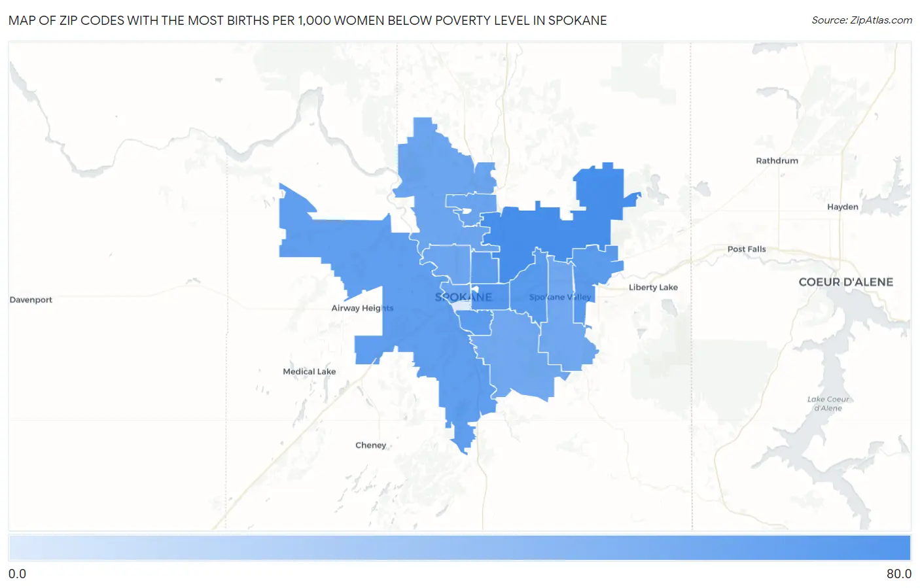This screenshot has width=920, height=588.
Task: Click the Hayden town label
Action: pyautogui.click(x=842, y=207)
